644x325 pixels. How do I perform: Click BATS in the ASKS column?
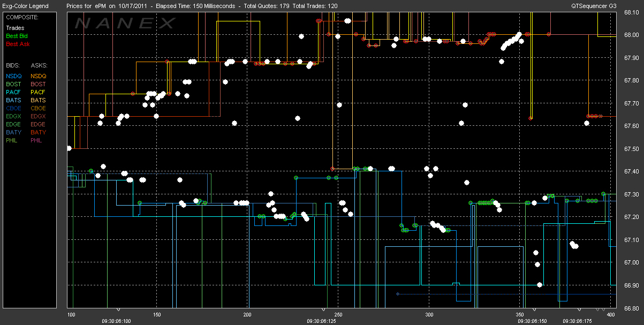point(38,100)
